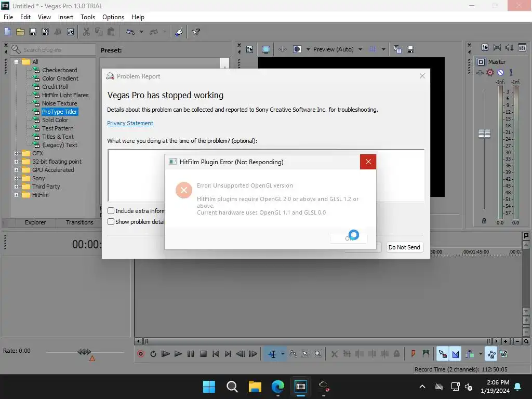Click the Record button in transport bar

[141, 354]
